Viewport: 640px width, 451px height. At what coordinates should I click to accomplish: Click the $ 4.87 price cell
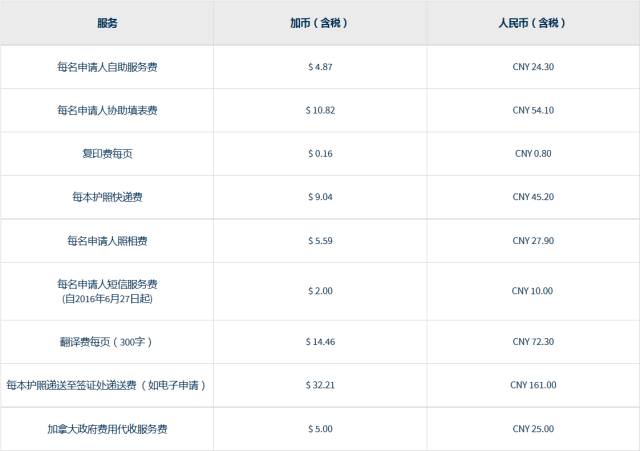tap(319, 67)
